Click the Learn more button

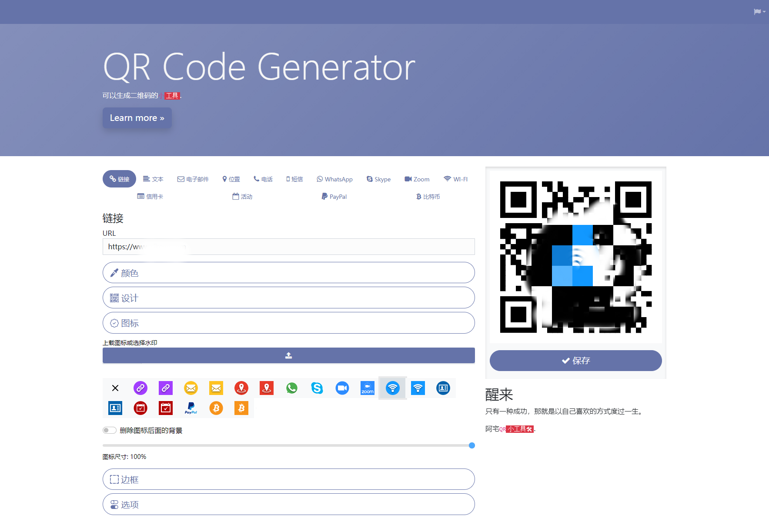137,118
